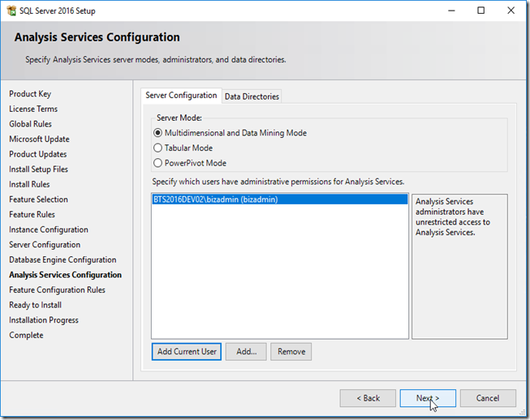Viewport: 530px width, 420px height.
Task: Click Product Key step in sidebar
Action: pyautogui.click(x=30, y=94)
